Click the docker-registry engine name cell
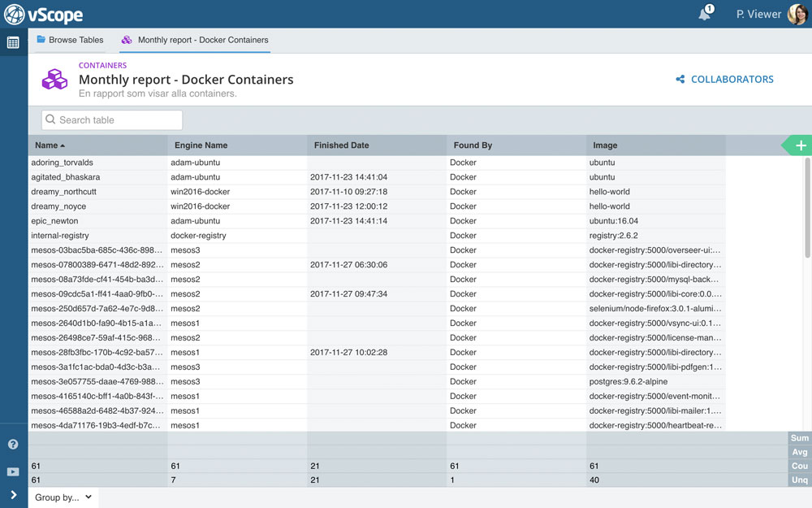Screen dimensions: 812x508 click(x=198, y=236)
